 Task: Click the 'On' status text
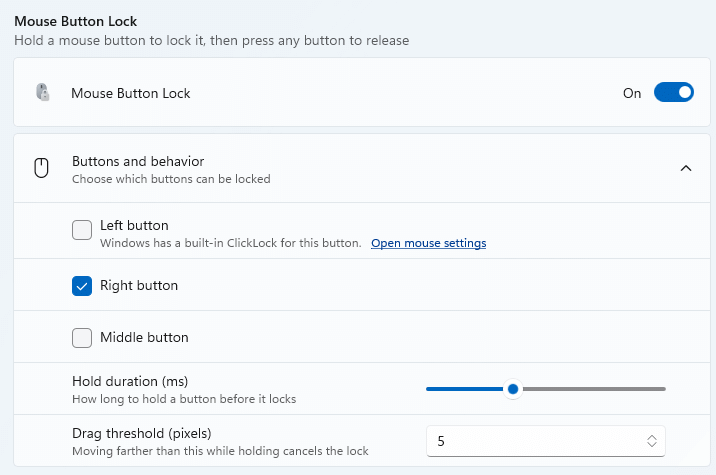pos(632,93)
